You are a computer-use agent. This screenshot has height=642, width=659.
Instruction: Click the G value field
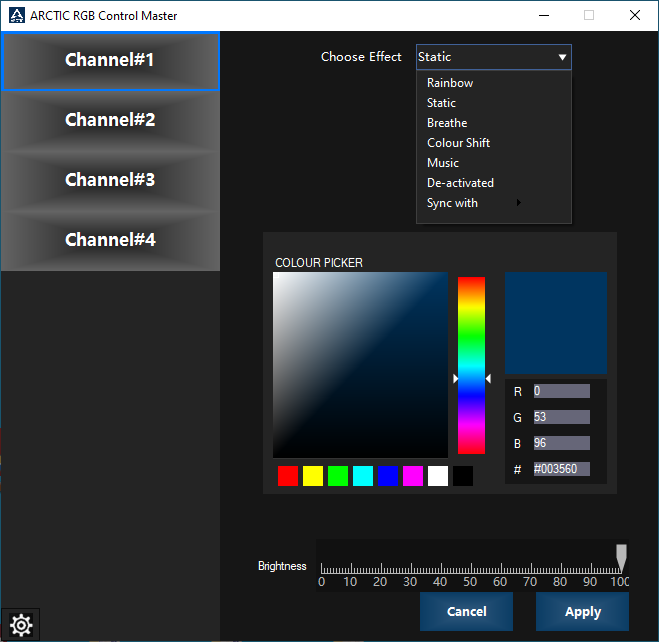click(561, 417)
